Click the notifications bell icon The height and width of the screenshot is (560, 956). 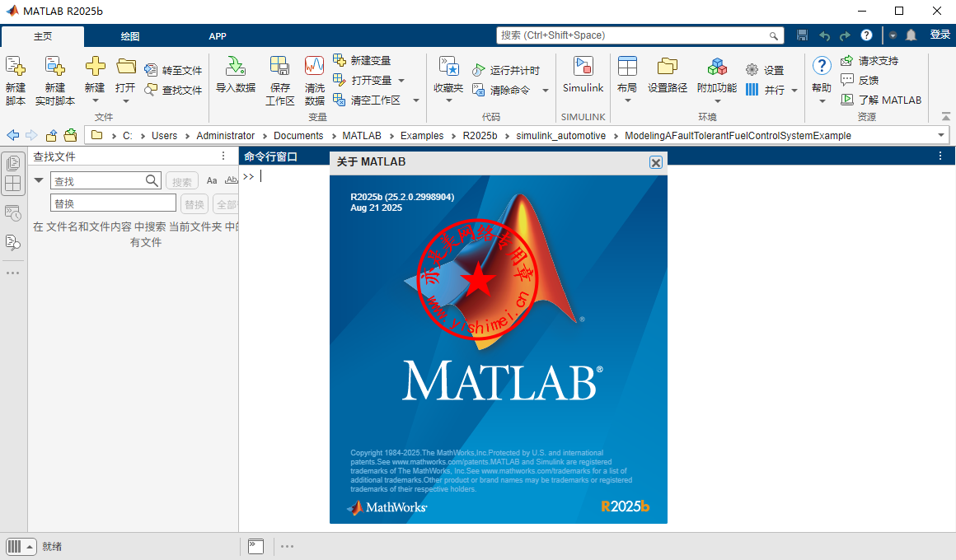tap(911, 35)
